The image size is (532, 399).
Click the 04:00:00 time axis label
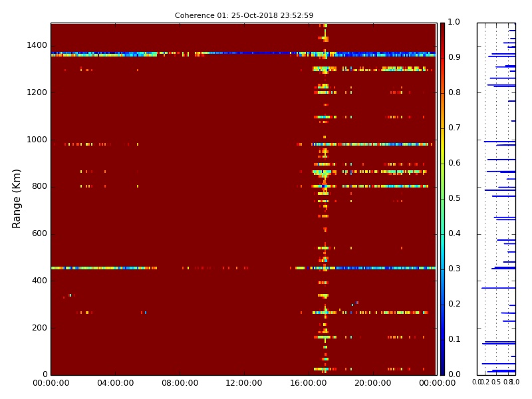(115, 383)
